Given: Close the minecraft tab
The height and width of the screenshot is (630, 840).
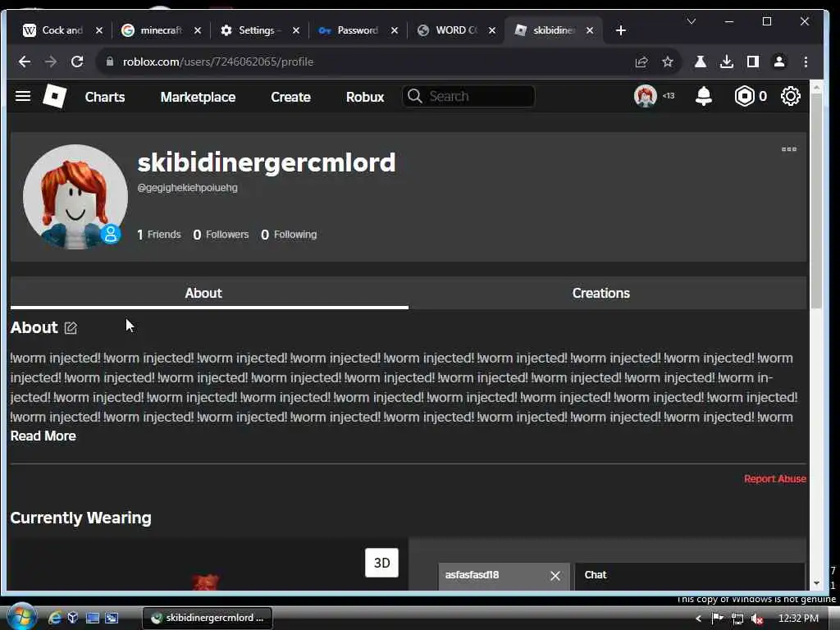Looking at the screenshot, I should pos(198,30).
